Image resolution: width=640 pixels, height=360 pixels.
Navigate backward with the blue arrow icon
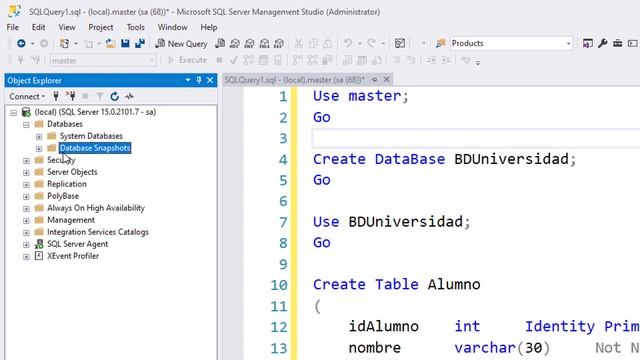coord(21,43)
